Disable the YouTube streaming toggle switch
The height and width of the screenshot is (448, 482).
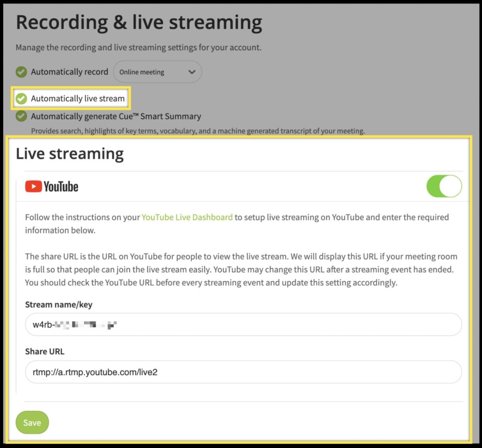tap(444, 186)
